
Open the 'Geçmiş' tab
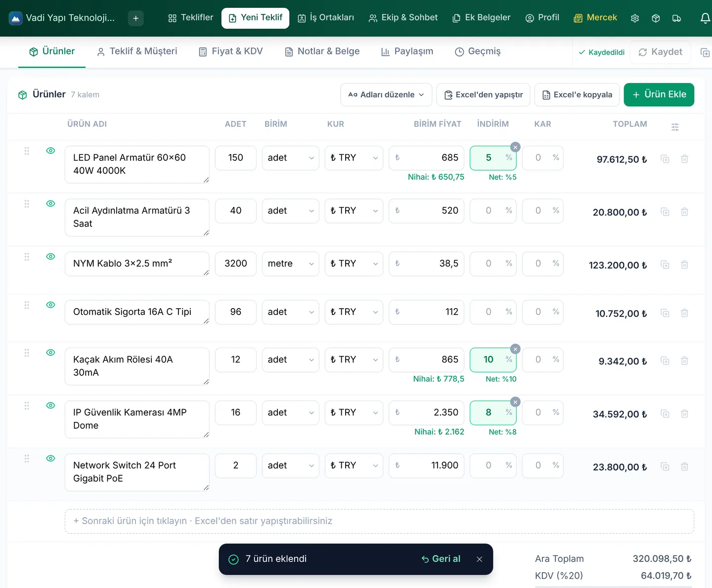click(478, 51)
